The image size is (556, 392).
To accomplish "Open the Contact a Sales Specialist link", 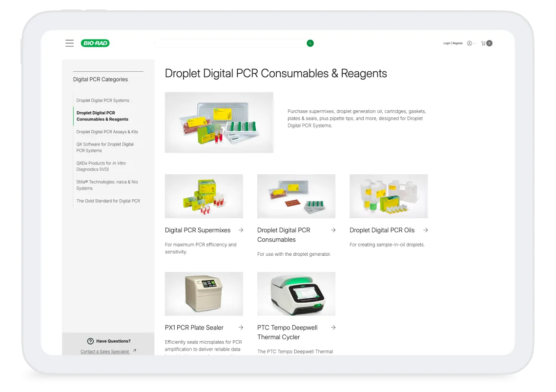I will click(x=105, y=351).
